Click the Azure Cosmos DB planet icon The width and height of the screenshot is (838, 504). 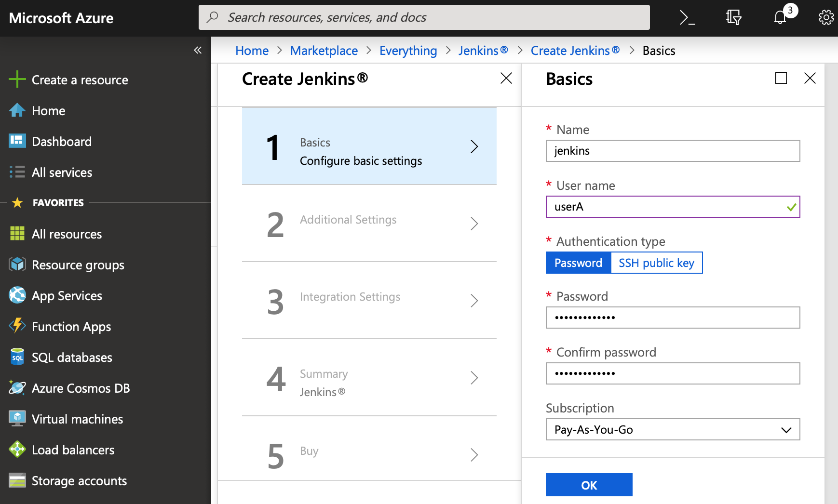point(17,388)
